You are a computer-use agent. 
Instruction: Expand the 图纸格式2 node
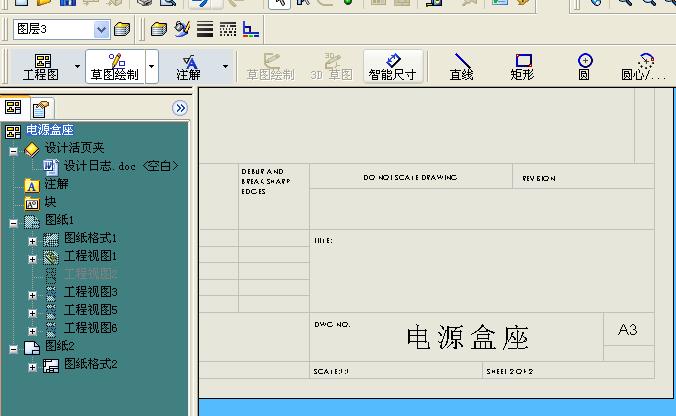pos(32,367)
